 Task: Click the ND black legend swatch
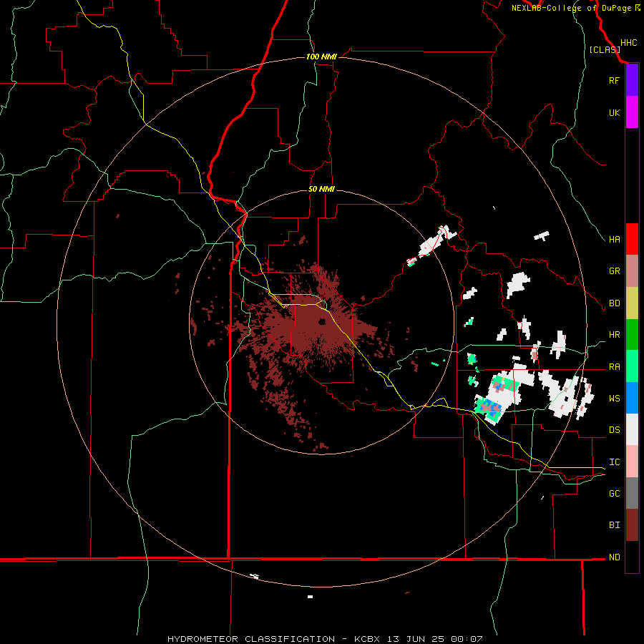pyautogui.click(x=632, y=557)
